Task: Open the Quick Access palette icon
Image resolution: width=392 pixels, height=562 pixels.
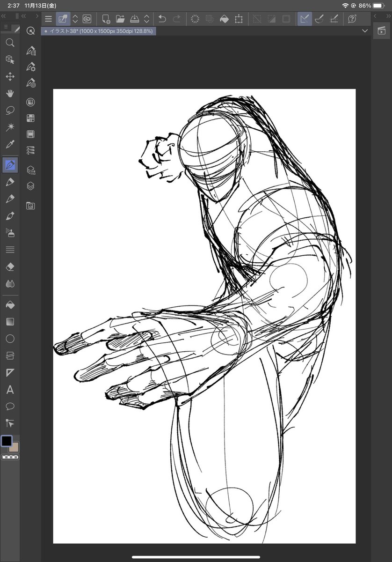Action: point(31,31)
